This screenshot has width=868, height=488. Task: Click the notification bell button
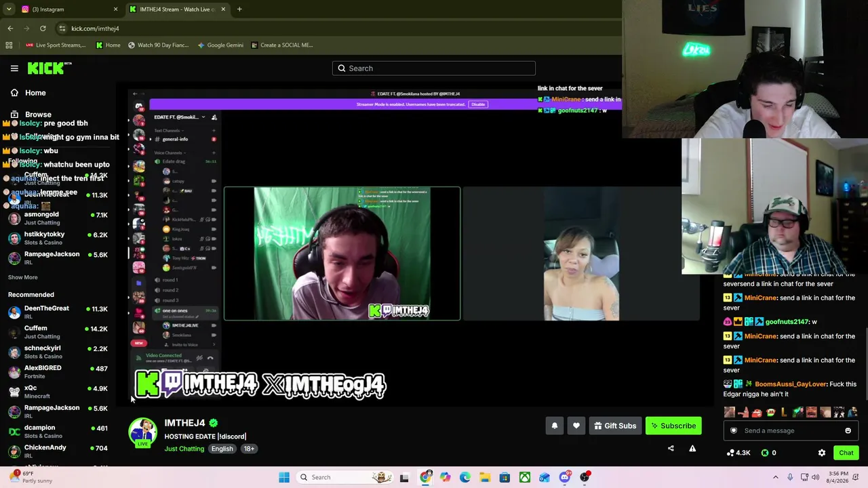pyautogui.click(x=555, y=426)
